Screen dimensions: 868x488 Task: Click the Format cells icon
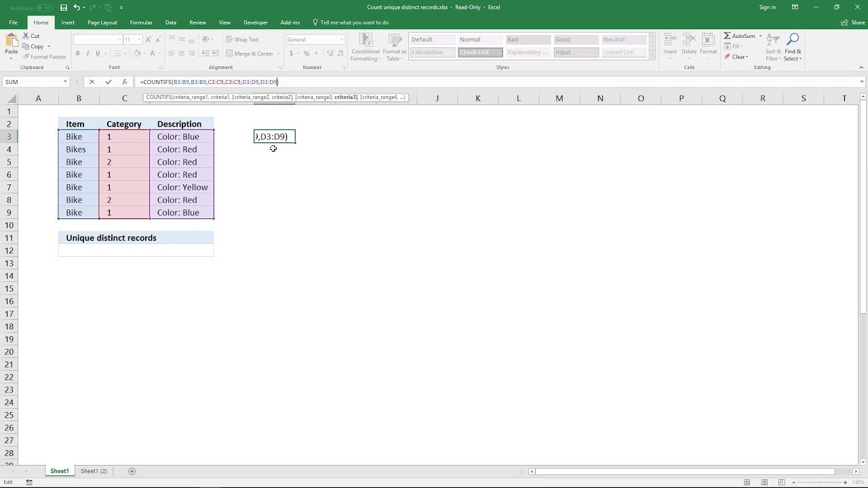[x=708, y=39]
